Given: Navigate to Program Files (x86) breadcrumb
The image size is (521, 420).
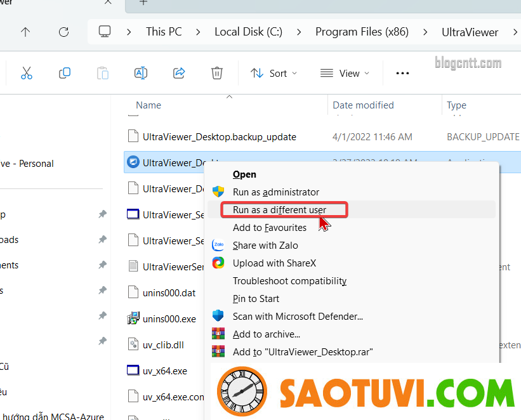Looking at the screenshot, I should pyautogui.click(x=362, y=32).
